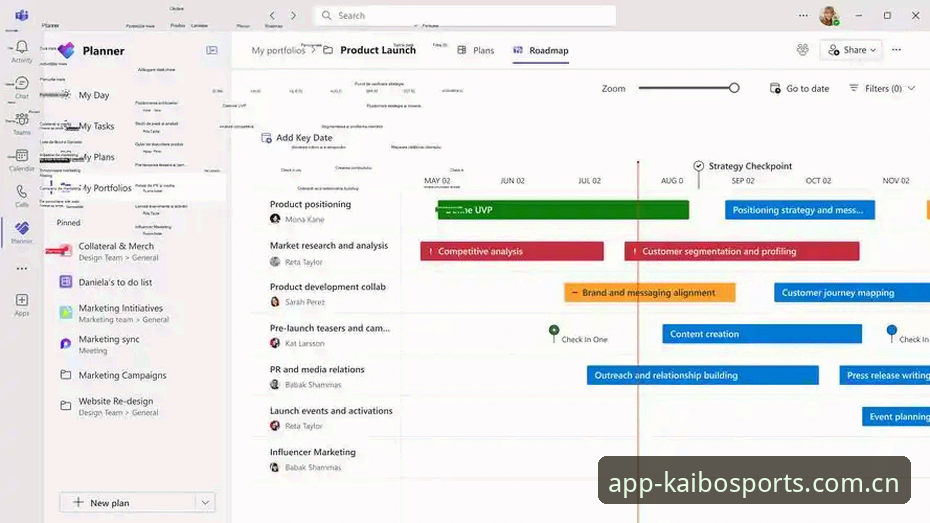Open My Portfolios in Planner menu

point(105,188)
